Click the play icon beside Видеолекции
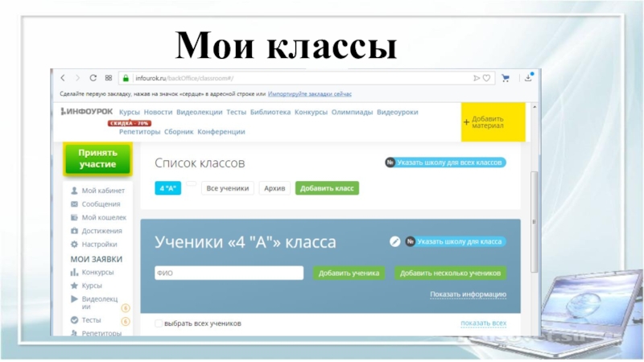 74,298
